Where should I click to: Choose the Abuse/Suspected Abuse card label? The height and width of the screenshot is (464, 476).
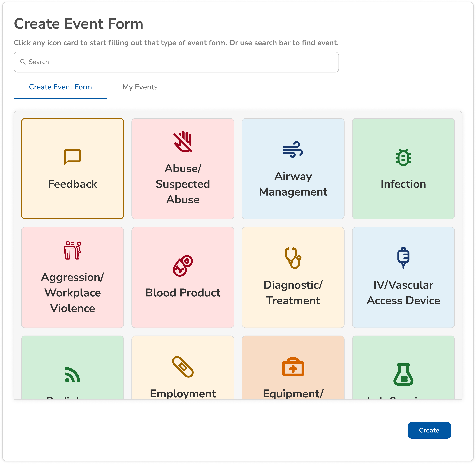(183, 184)
